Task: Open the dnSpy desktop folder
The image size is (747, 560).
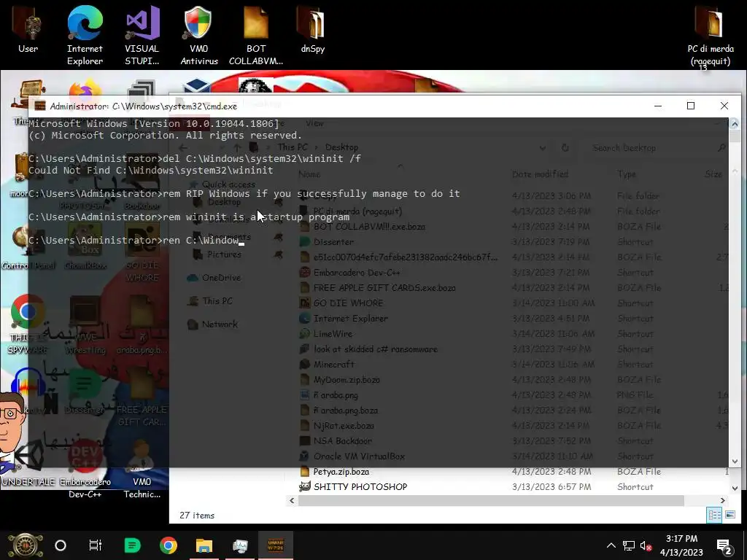Action: [312, 28]
